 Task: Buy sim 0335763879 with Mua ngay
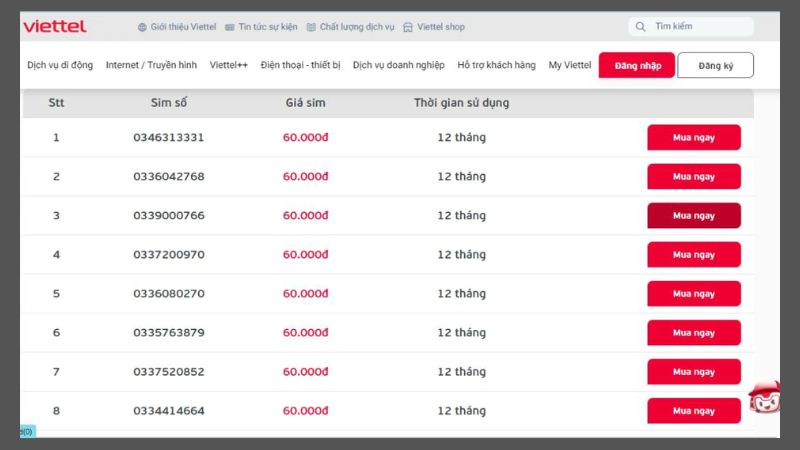pyautogui.click(x=694, y=333)
